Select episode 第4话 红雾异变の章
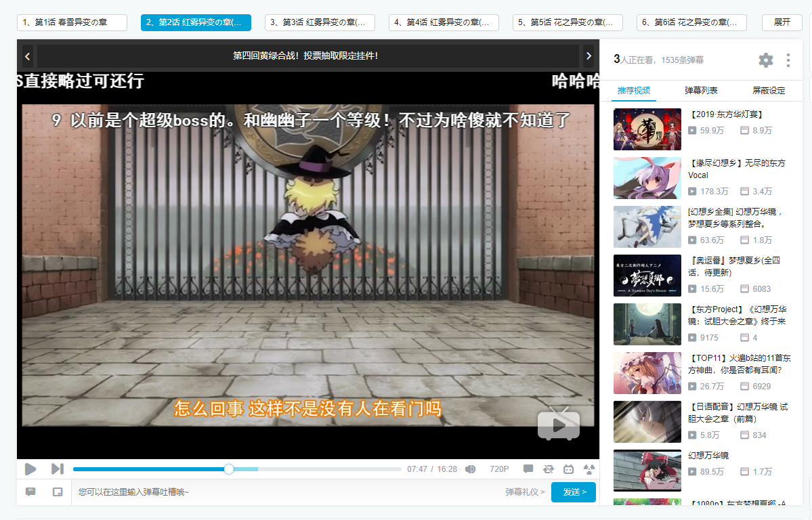Screen dimensions: 812x520 pos(444,22)
